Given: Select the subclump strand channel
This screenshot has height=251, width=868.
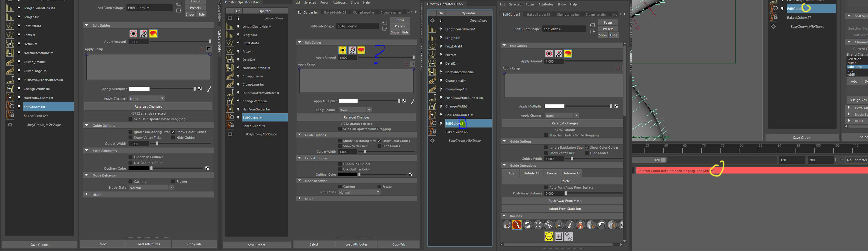Looking at the screenshot, I should (854, 67).
